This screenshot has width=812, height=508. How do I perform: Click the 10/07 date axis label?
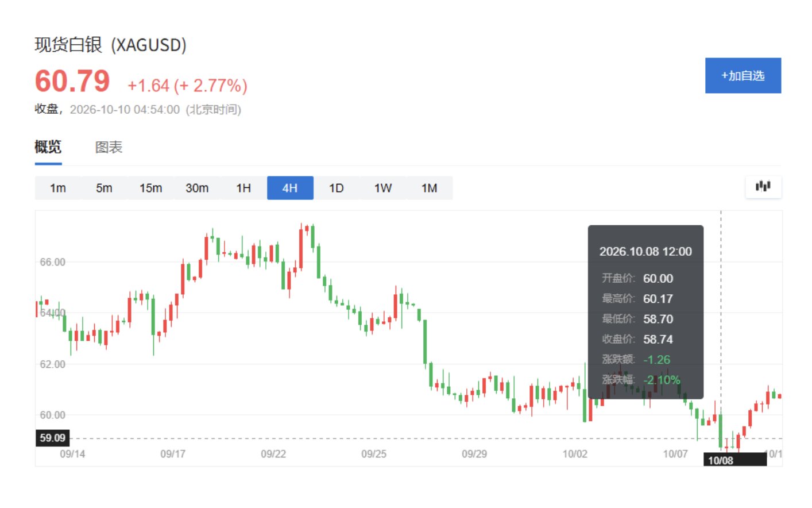(x=675, y=454)
